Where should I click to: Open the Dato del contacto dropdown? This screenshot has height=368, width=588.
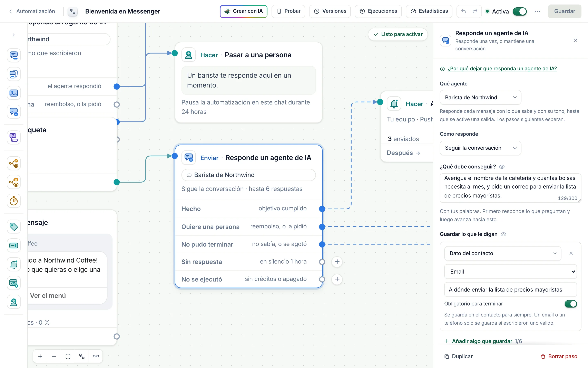[x=502, y=253]
